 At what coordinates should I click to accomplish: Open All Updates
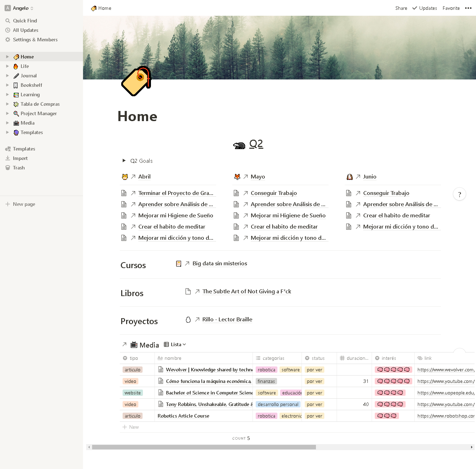pyautogui.click(x=25, y=30)
